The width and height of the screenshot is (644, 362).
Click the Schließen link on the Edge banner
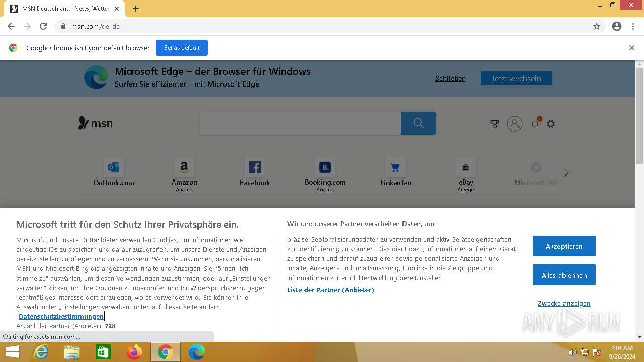[x=450, y=78]
